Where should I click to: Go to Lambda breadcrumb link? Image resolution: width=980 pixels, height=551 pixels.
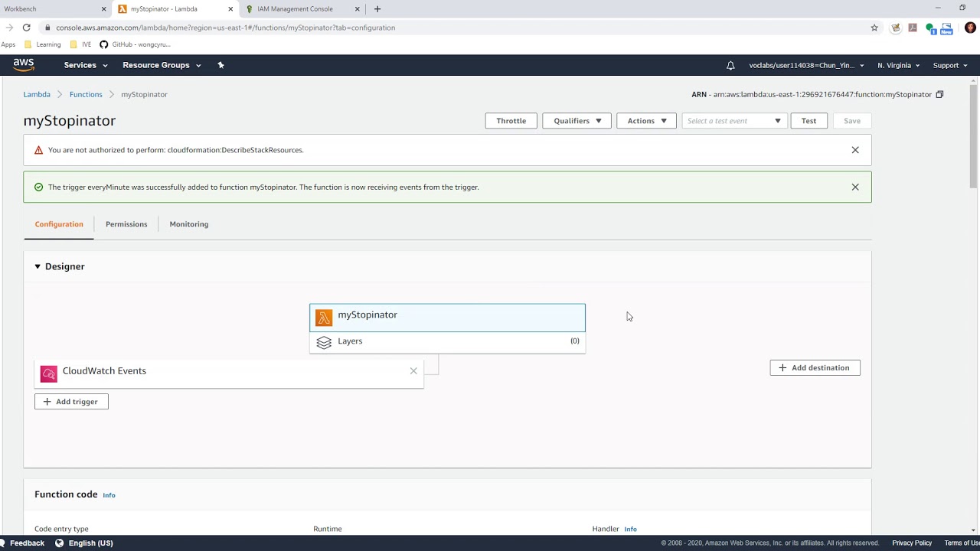click(x=37, y=94)
